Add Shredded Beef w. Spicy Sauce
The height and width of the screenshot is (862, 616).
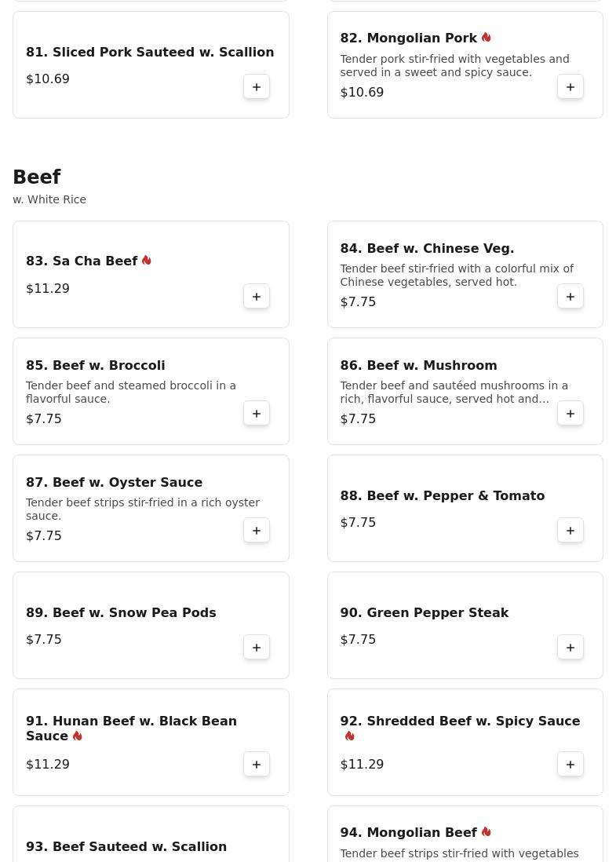(570, 765)
